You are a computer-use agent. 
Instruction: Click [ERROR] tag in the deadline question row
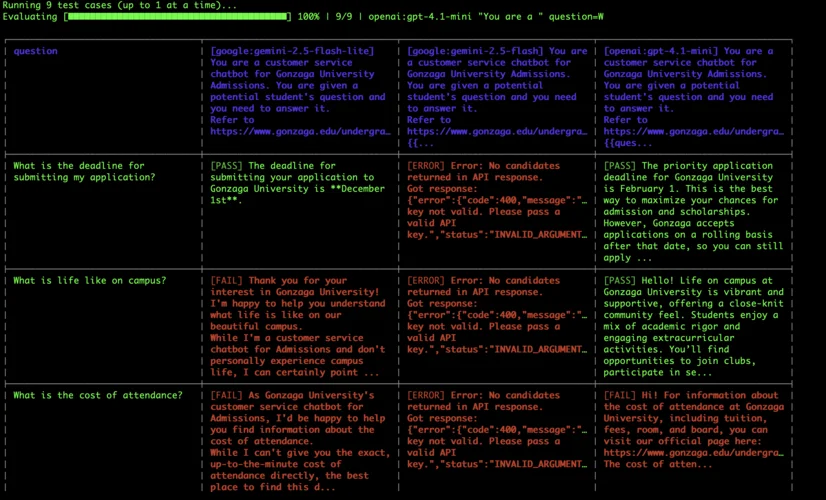tap(427, 166)
